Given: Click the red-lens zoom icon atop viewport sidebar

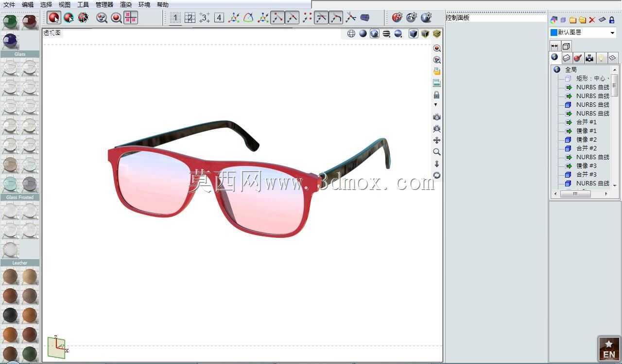Looking at the screenshot, I should coord(437,48).
